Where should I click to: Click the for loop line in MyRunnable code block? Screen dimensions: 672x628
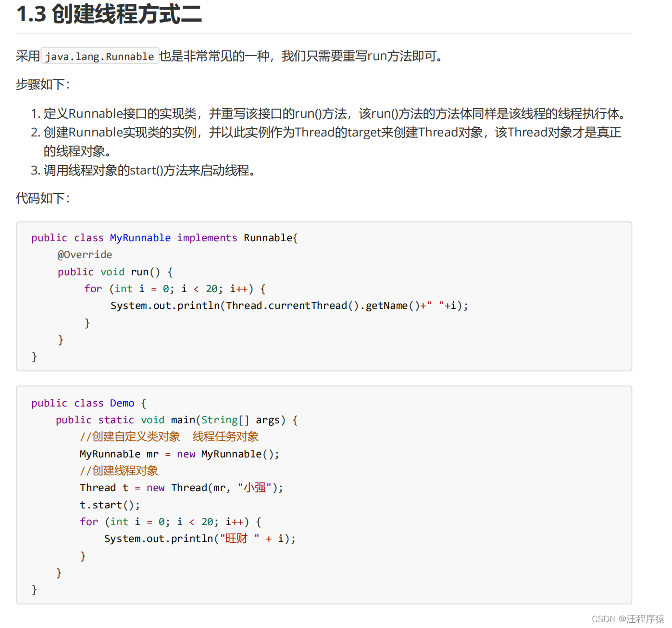(x=175, y=289)
